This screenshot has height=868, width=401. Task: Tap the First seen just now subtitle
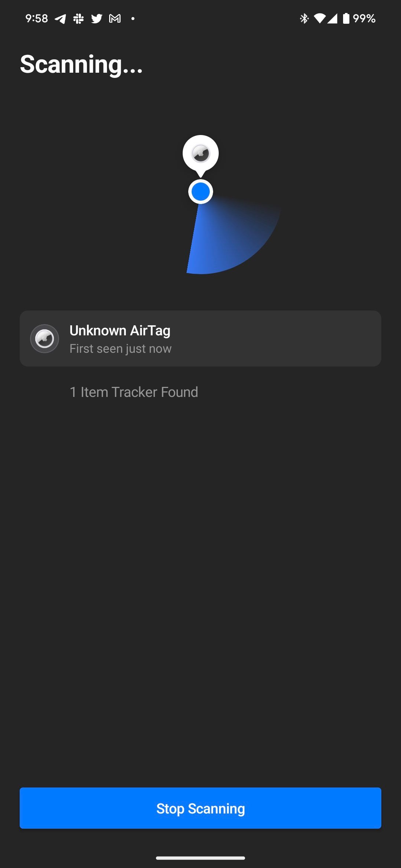(x=120, y=348)
